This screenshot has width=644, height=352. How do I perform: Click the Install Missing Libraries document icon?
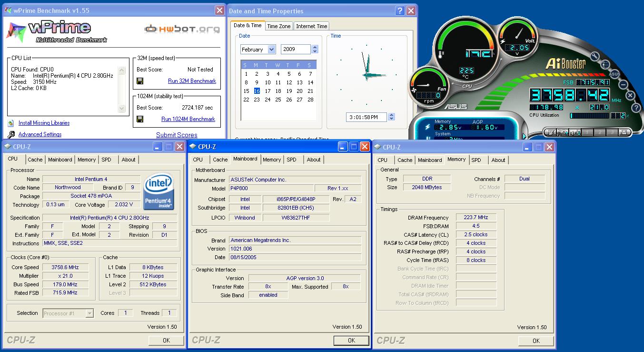(11, 123)
